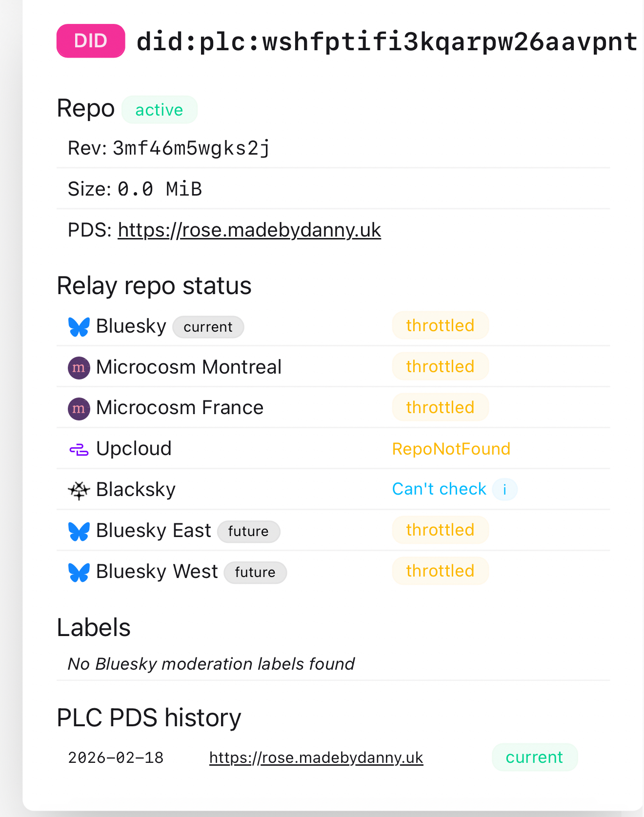The width and height of the screenshot is (644, 817).
Task: Click the Blacksky star icon
Action: point(79,490)
